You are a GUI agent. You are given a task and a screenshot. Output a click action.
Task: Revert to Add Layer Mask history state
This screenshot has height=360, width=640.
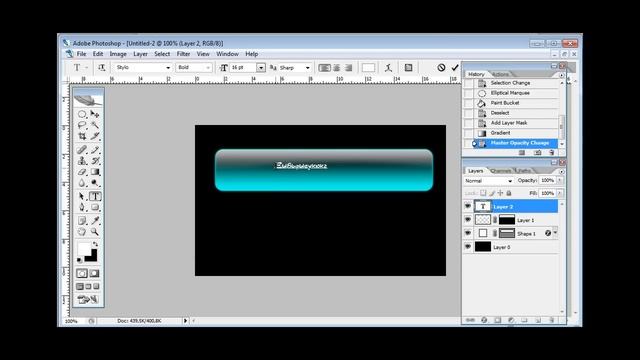pyautogui.click(x=516, y=123)
